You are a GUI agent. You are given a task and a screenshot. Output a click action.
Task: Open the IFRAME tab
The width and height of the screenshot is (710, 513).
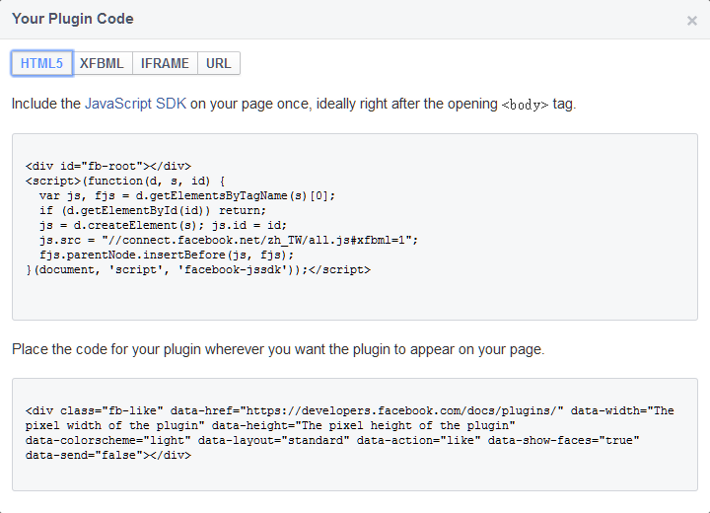165,63
